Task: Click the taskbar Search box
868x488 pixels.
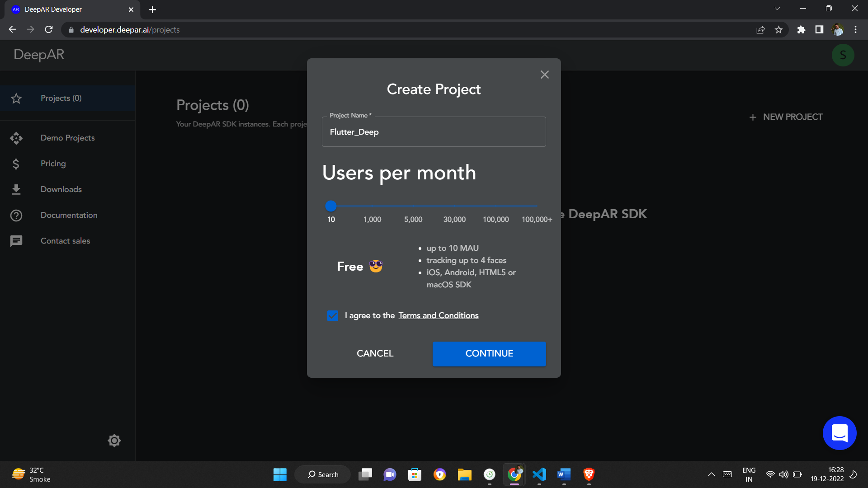Action: pos(323,474)
